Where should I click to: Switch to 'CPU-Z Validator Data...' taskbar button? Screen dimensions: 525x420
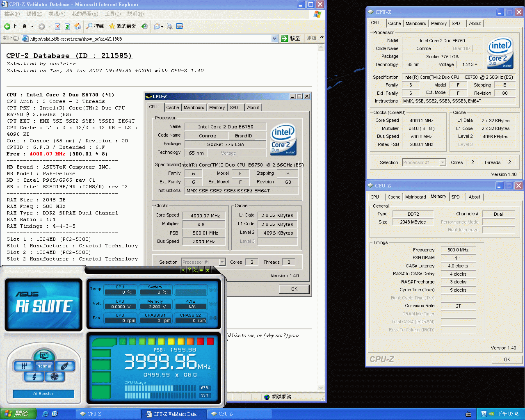click(173, 414)
